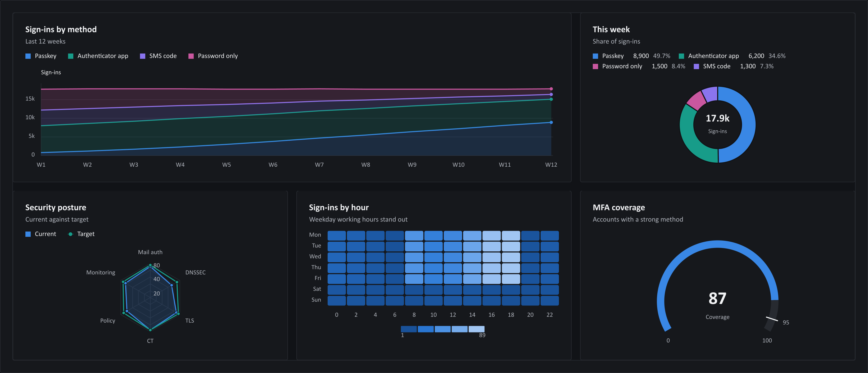The height and width of the screenshot is (373, 868).
Task: Click the lightest heatmap scale swatch near 89
Action: click(x=476, y=329)
